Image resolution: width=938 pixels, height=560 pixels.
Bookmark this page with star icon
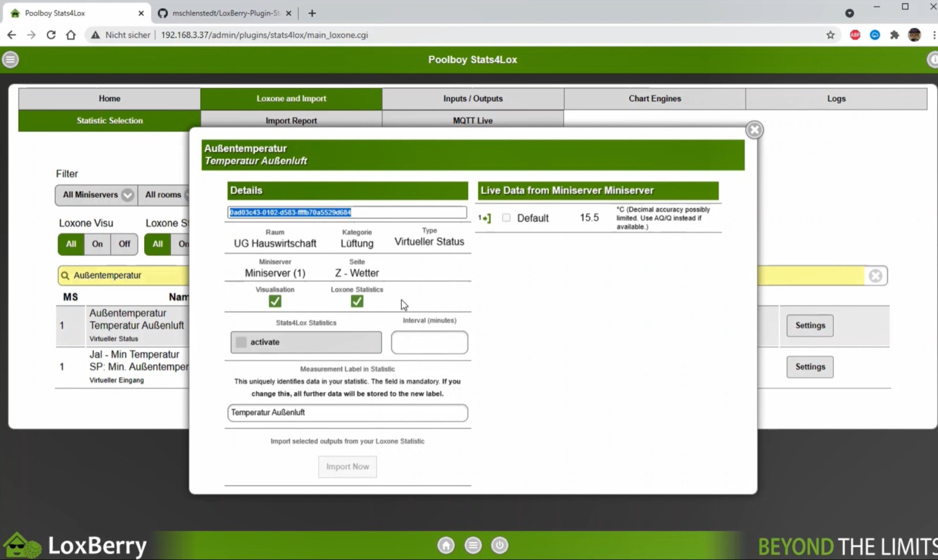point(830,35)
